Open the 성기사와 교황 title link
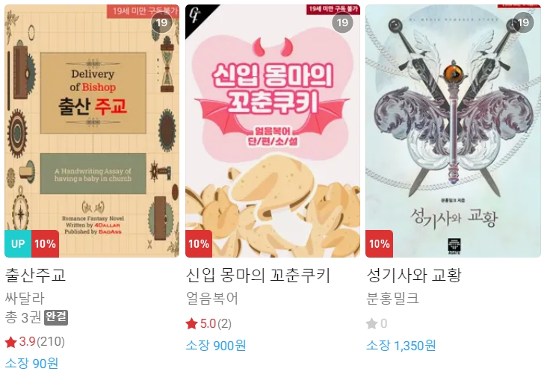The width and height of the screenshot is (544, 392). click(x=414, y=276)
